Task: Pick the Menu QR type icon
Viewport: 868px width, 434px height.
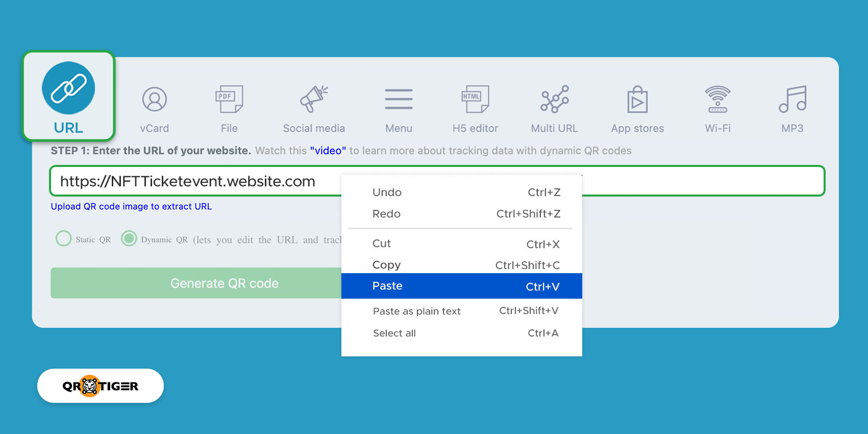Action: pyautogui.click(x=399, y=99)
